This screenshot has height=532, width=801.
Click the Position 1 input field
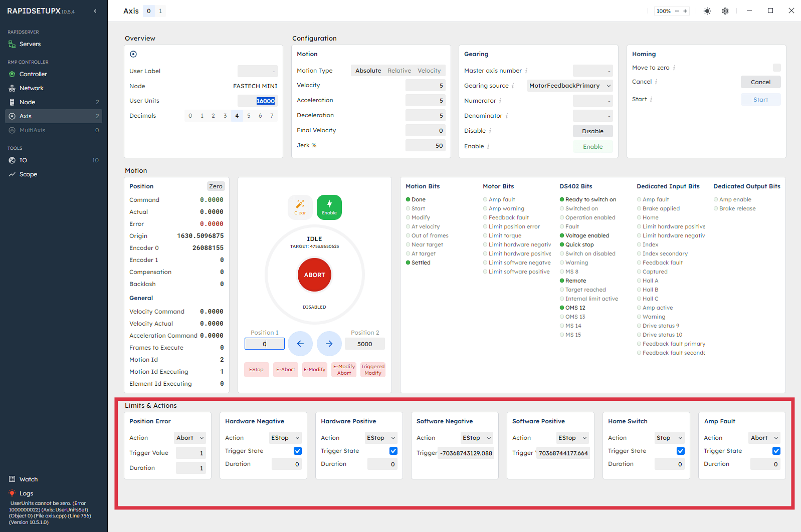tap(265, 344)
